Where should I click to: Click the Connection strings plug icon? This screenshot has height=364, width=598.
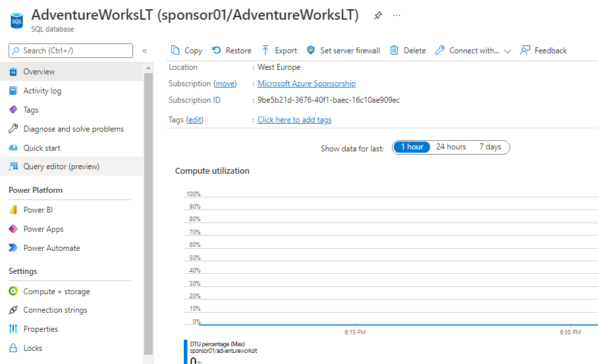[x=13, y=310]
